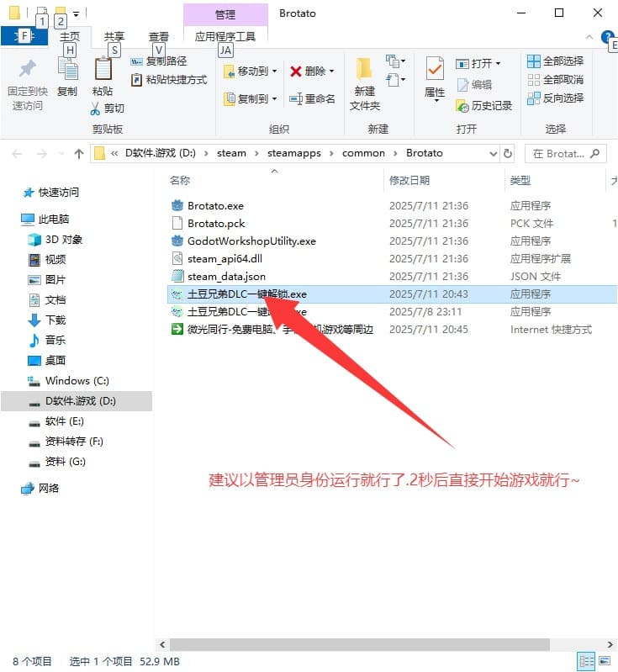Click the Refresh button
618x672 pixels.
[x=508, y=153]
